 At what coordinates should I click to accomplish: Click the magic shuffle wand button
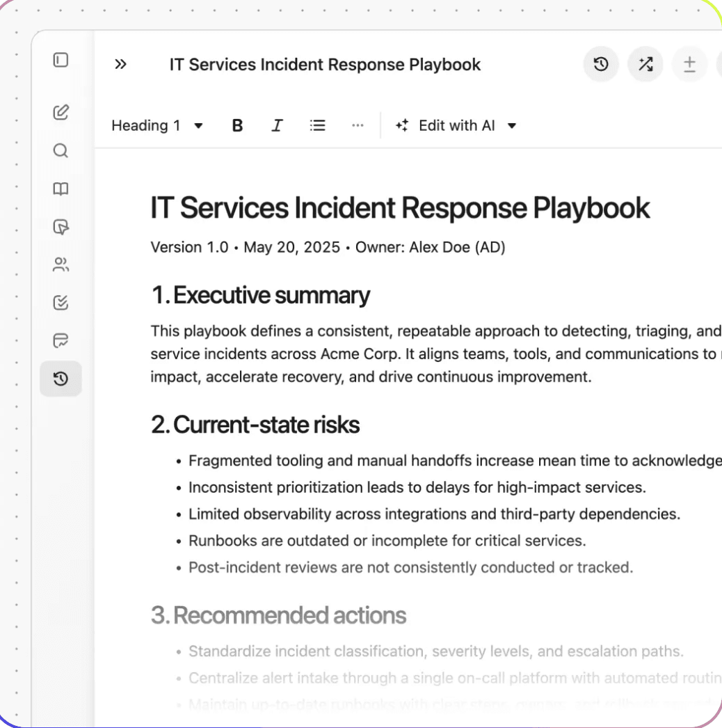tap(645, 64)
